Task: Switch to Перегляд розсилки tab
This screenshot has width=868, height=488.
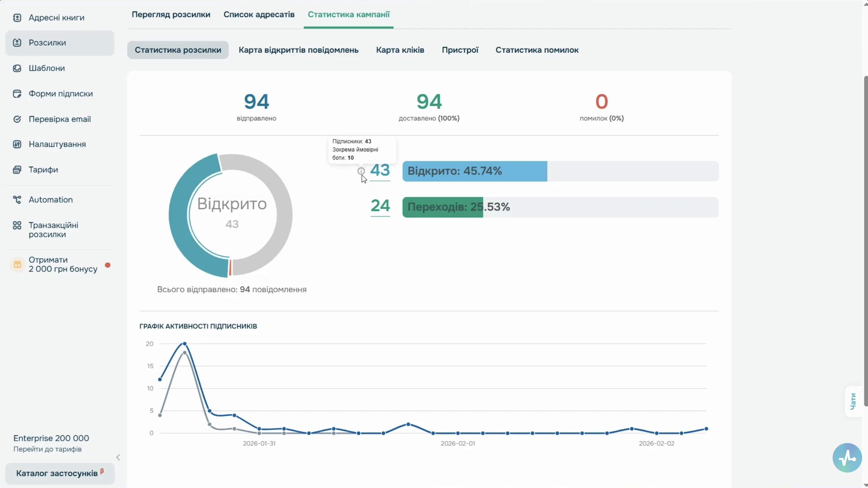Action: tap(171, 14)
